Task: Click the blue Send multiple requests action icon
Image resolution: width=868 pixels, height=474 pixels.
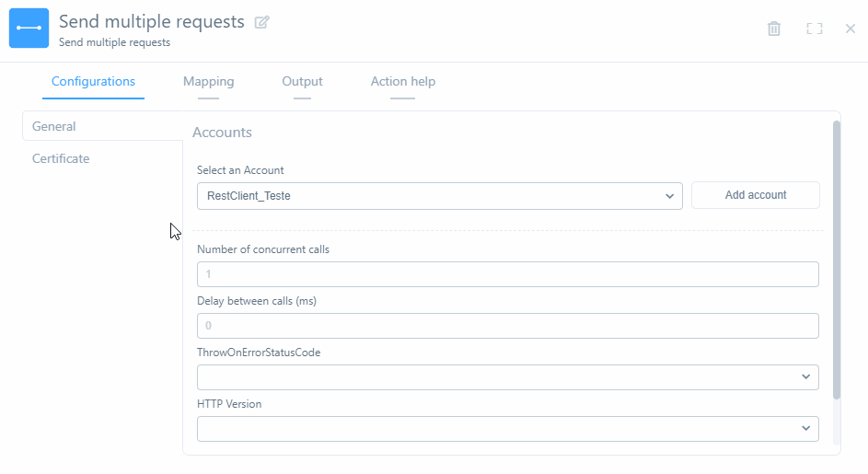Action: (29, 29)
